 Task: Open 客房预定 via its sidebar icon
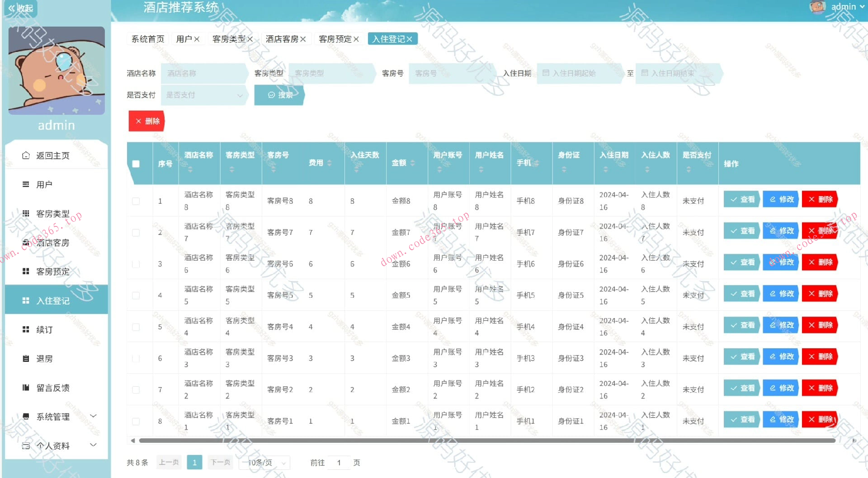click(26, 271)
